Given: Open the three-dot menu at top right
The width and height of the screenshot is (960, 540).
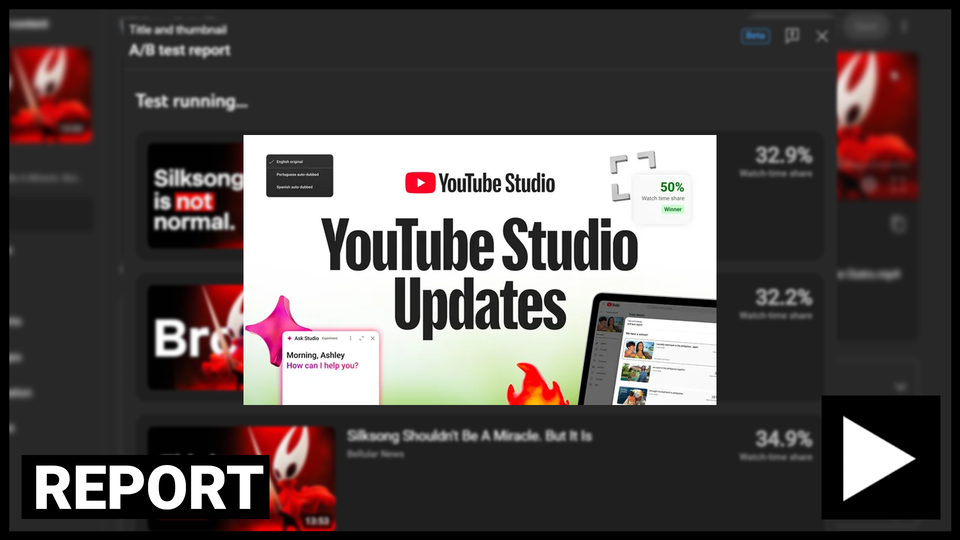Looking at the screenshot, I should pos(904,26).
